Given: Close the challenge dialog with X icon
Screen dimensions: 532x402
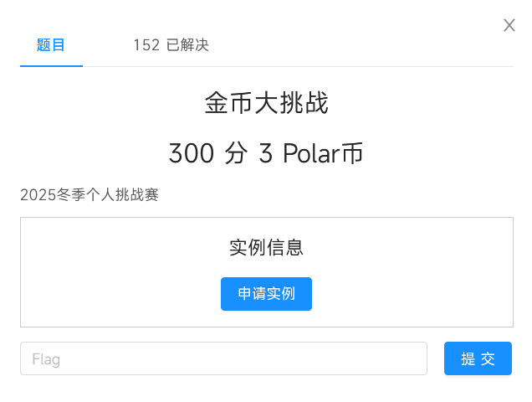Looking at the screenshot, I should pos(509,25).
